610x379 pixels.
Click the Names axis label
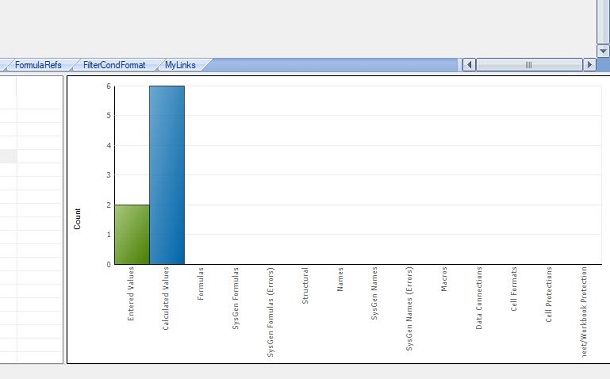pyautogui.click(x=340, y=279)
